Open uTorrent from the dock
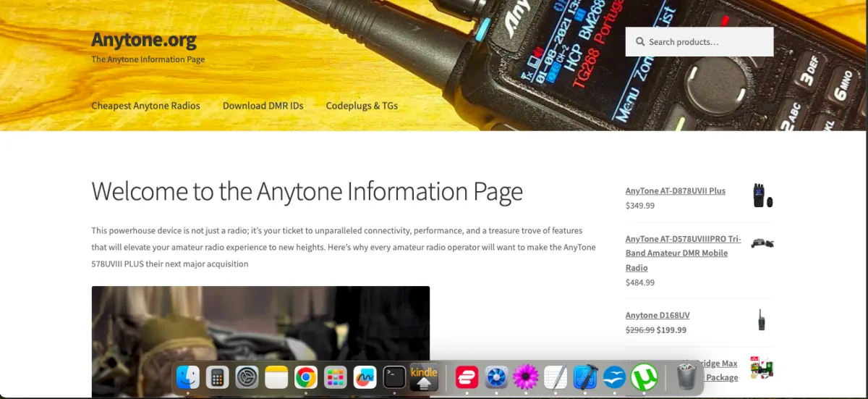The image size is (868, 399). (644, 377)
